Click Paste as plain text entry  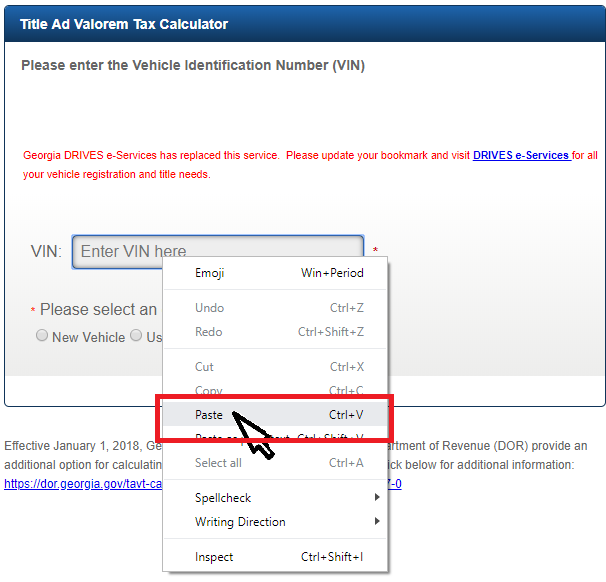tap(275, 437)
